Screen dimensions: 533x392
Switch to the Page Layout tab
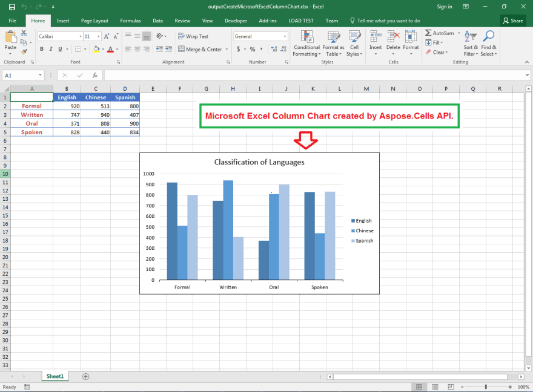click(94, 21)
